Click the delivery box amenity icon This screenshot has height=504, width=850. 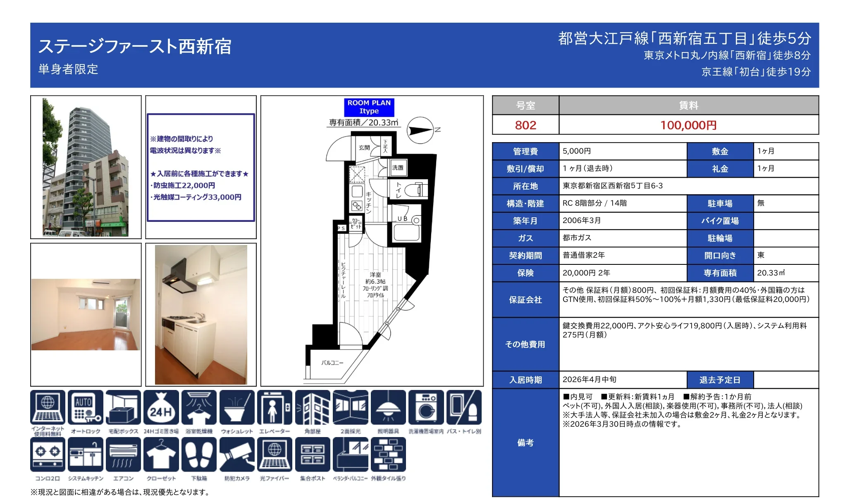[123, 407]
